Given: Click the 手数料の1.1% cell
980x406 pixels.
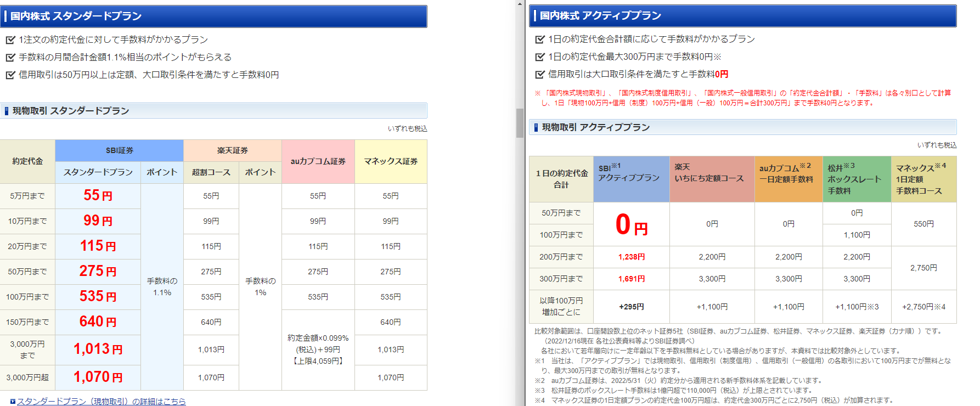Looking at the screenshot, I should (162, 286).
